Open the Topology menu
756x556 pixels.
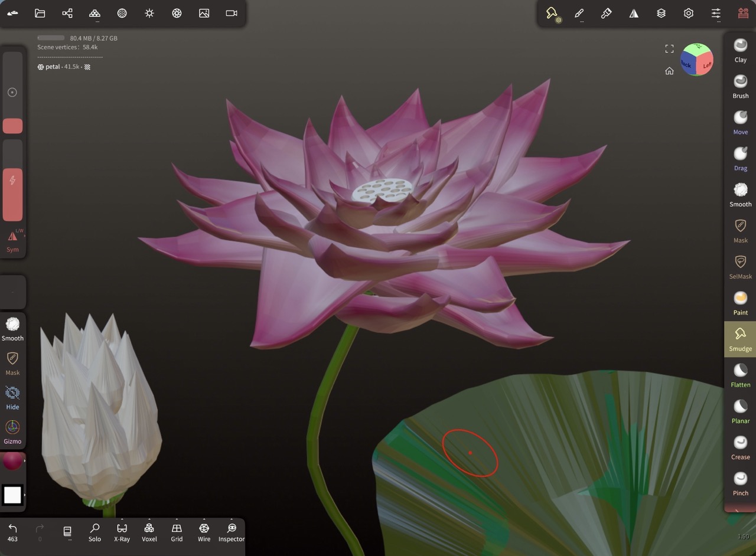pos(94,13)
